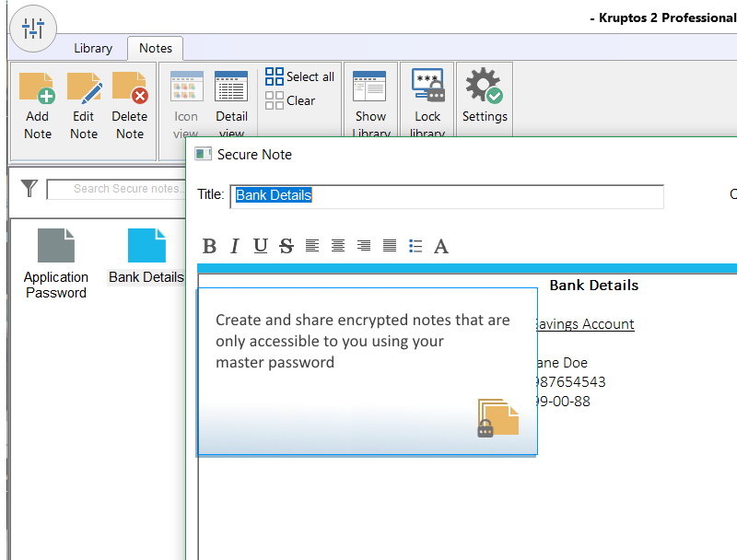
Task: Toggle Strikethrough formatting
Action: click(287, 246)
